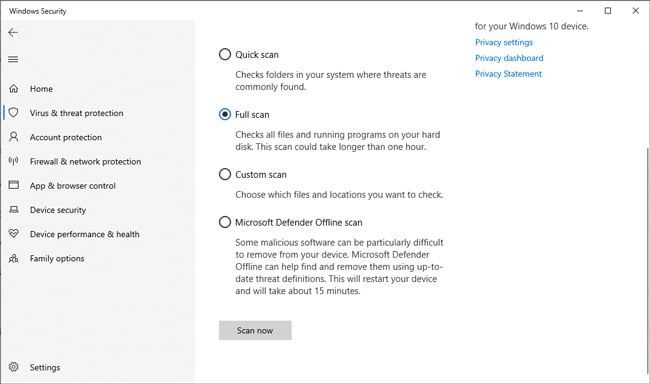The width and height of the screenshot is (650, 384).
Task: Click the Virus & threat protection shield icon
Action: (x=14, y=112)
